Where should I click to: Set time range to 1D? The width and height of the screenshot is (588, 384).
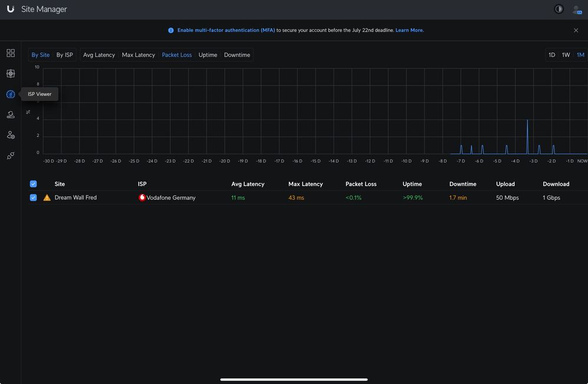[552, 55]
